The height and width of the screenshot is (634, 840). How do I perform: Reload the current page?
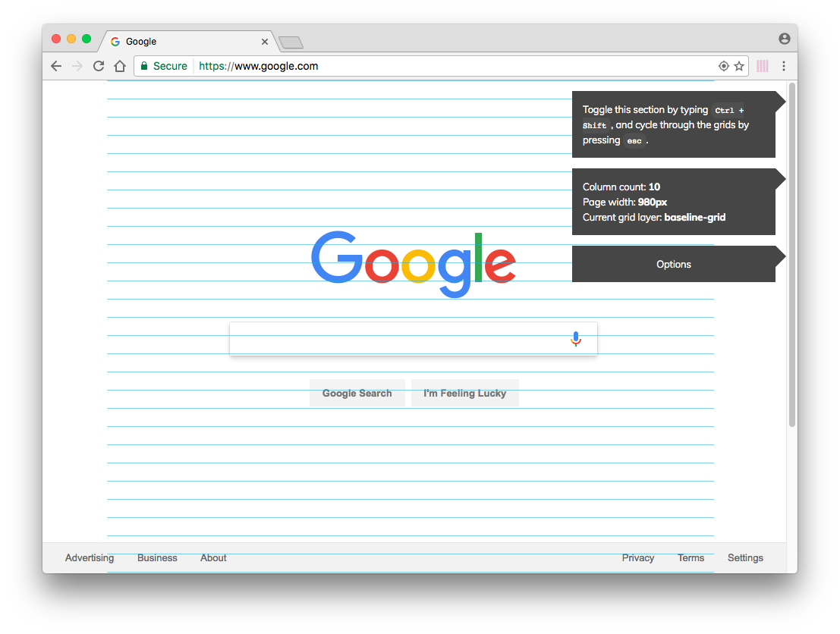tap(99, 66)
